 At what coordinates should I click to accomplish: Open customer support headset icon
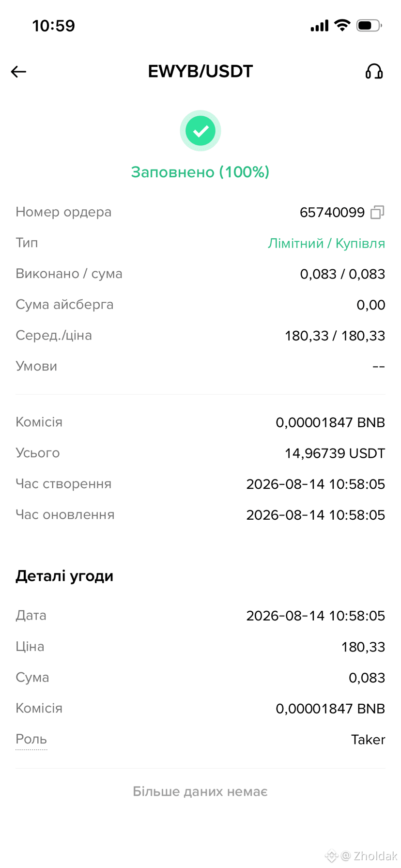(374, 72)
